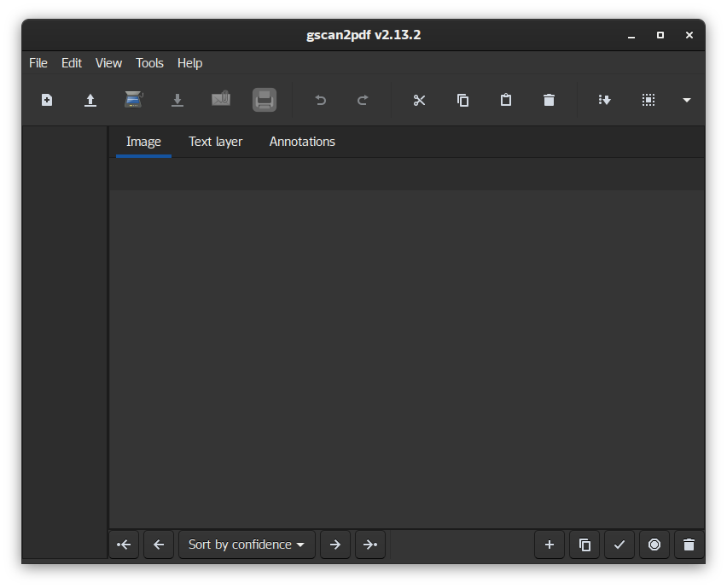
Task: Expand the toolbar overflow arrow
Action: coord(687,100)
